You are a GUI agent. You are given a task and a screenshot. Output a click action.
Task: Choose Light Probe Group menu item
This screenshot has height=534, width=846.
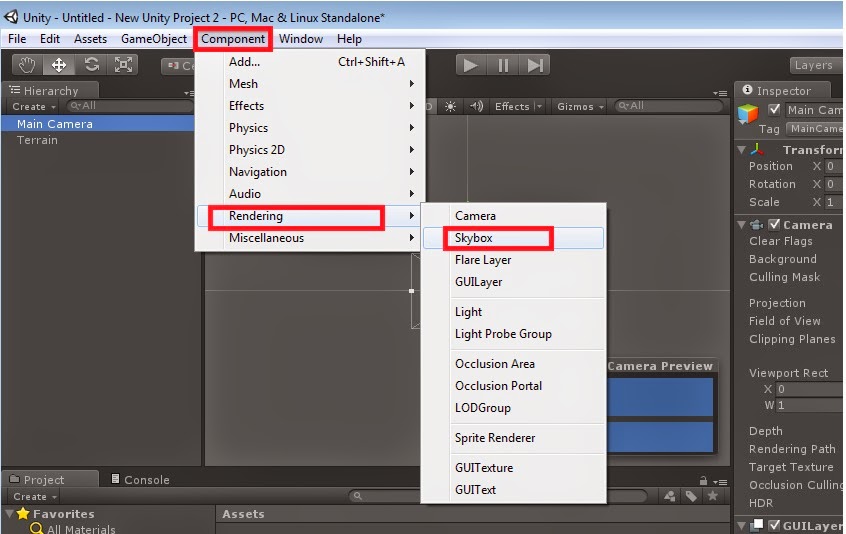(x=513, y=334)
